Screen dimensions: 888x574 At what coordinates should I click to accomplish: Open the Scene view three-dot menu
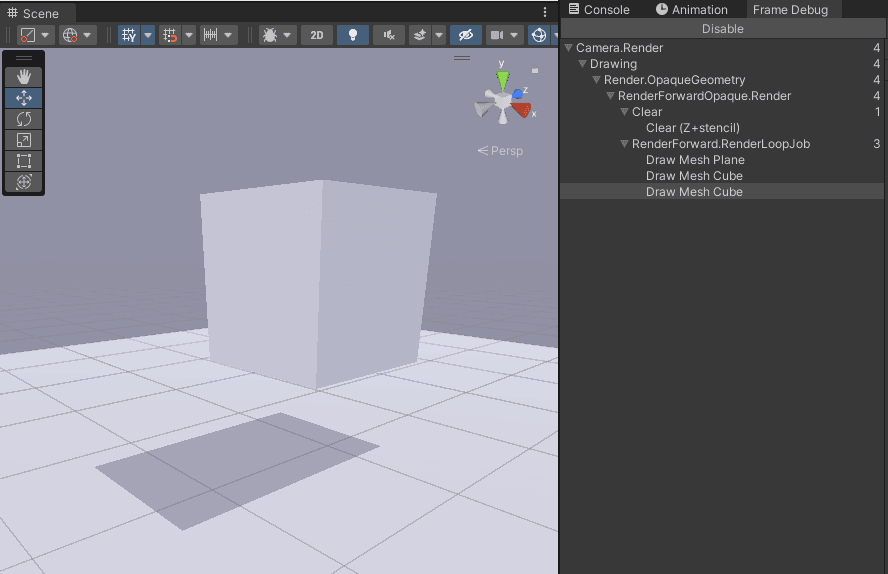(545, 12)
